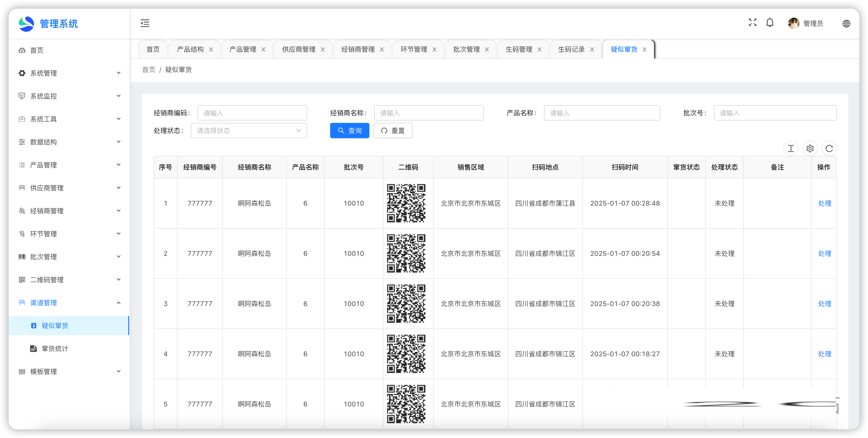
Task: Switch to the 批次管理 tab
Action: tap(466, 49)
